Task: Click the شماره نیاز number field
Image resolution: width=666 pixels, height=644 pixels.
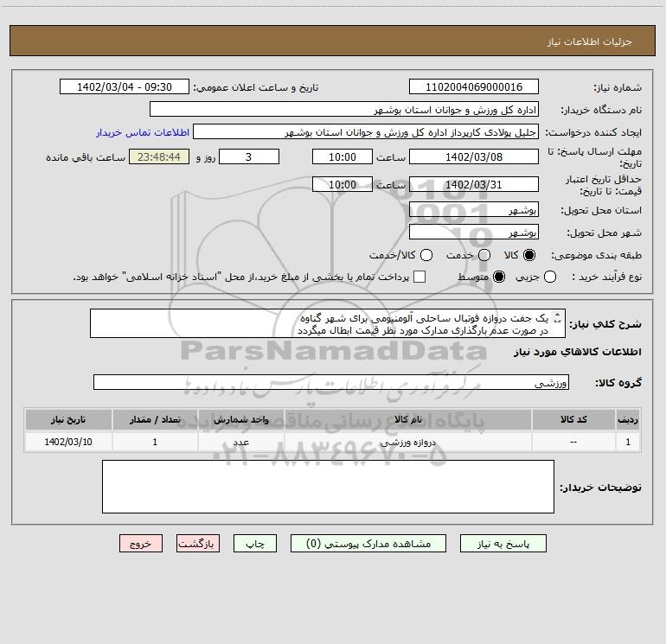Action: point(474,86)
